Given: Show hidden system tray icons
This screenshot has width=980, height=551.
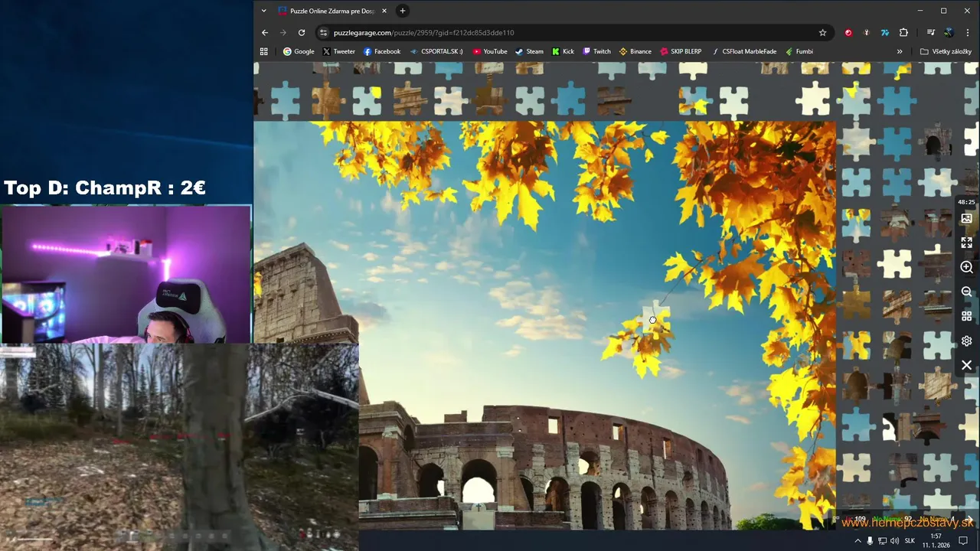Looking at the screenshot, I should pyautogui.click(x=857, y=540).
